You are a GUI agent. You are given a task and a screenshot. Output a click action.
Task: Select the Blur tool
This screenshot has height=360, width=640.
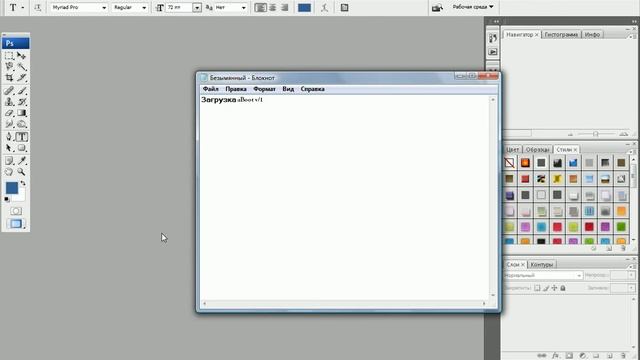(9, 124)
